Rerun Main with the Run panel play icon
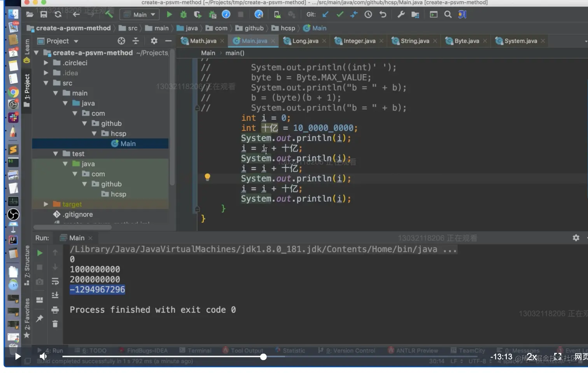The height and width of the screenshot is (373, 588). pos(40,253)
